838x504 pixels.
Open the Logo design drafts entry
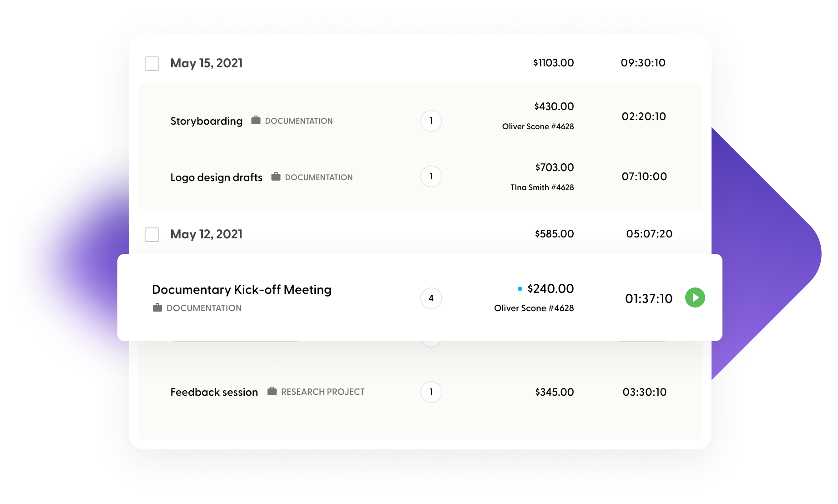coord(216,177)
